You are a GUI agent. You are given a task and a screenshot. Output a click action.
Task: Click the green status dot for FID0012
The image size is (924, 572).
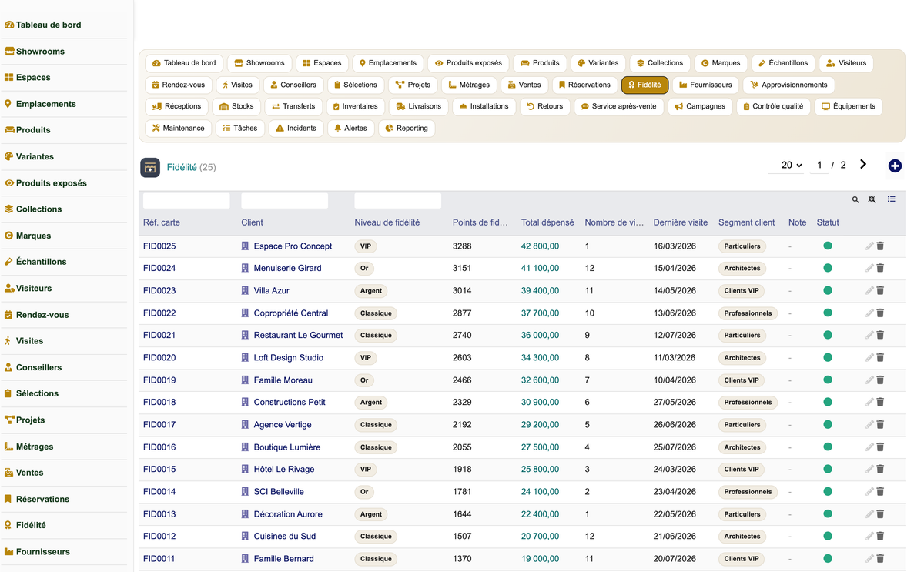[828, 536]
